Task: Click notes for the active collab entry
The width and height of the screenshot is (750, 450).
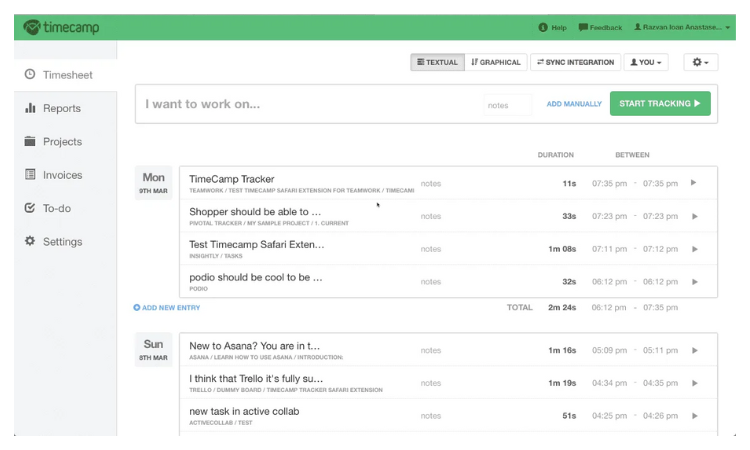Action: pos(431,416)
